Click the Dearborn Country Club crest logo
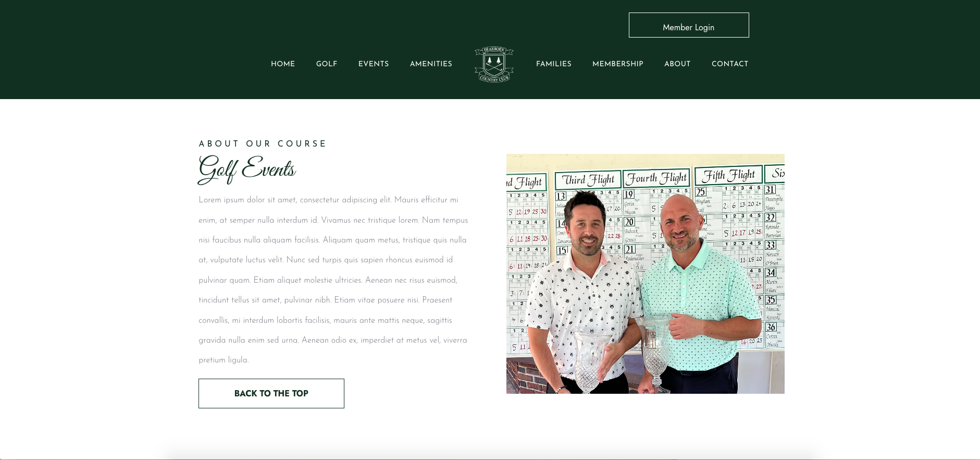The image size is (980, 460). coord(494,64)
